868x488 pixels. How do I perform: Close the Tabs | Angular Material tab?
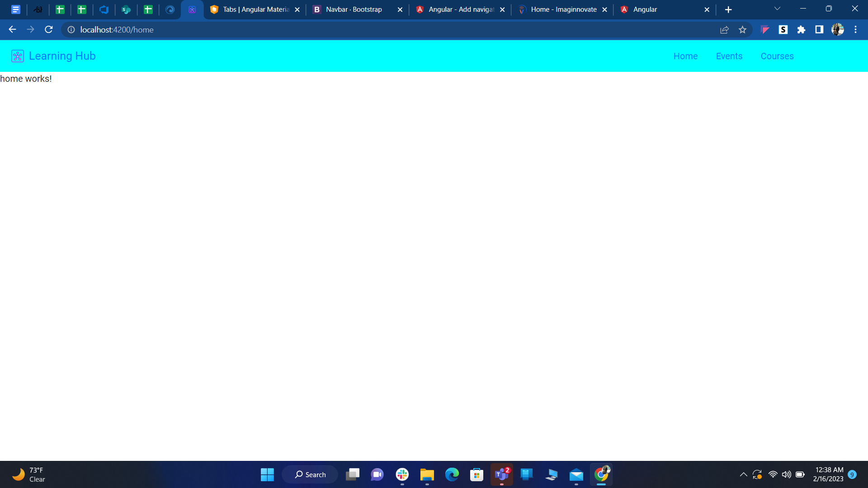297,9
